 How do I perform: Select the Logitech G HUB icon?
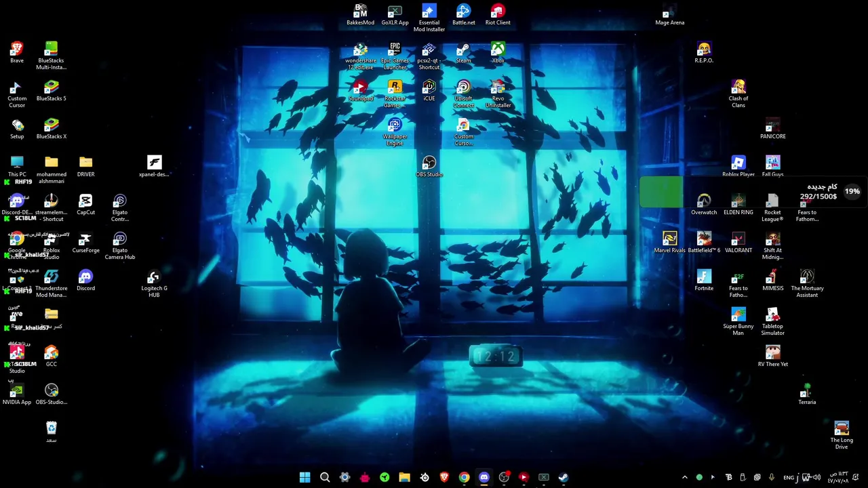tap(154, 284)
